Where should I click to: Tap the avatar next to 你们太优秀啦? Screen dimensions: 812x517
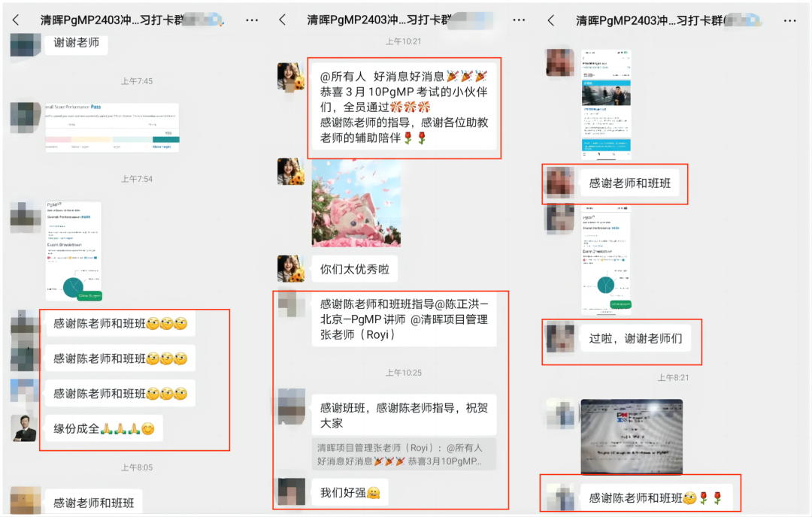[x=291, y=269]
